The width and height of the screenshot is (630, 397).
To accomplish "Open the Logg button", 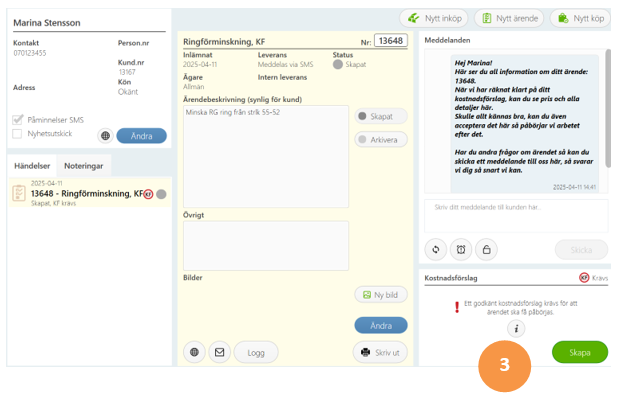I will (256, 352).
